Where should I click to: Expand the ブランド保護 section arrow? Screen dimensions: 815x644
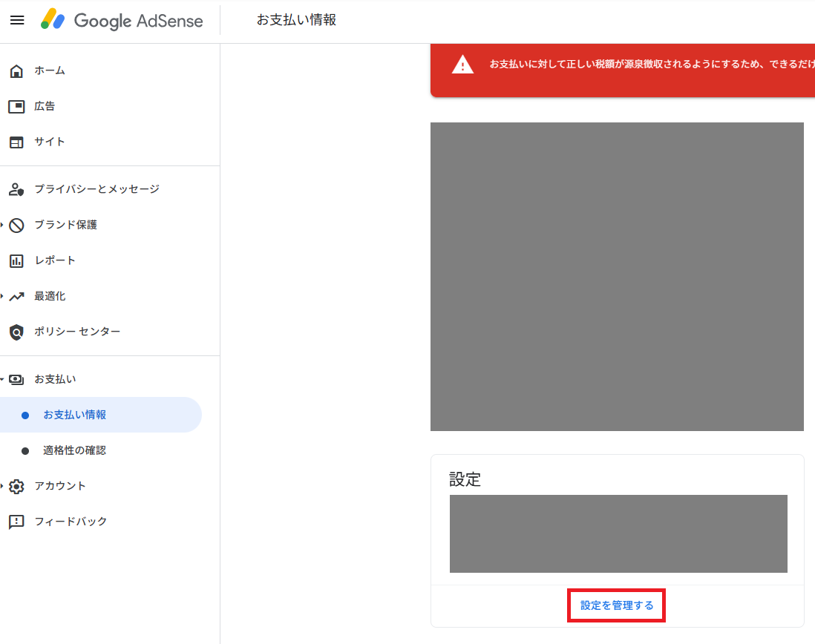pos(2,225)
